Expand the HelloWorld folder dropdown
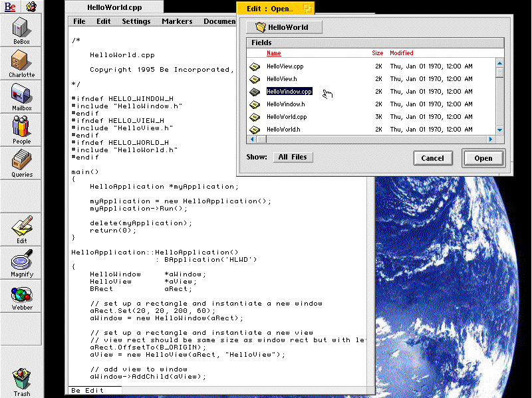532x398 pixels. [284, 27]
